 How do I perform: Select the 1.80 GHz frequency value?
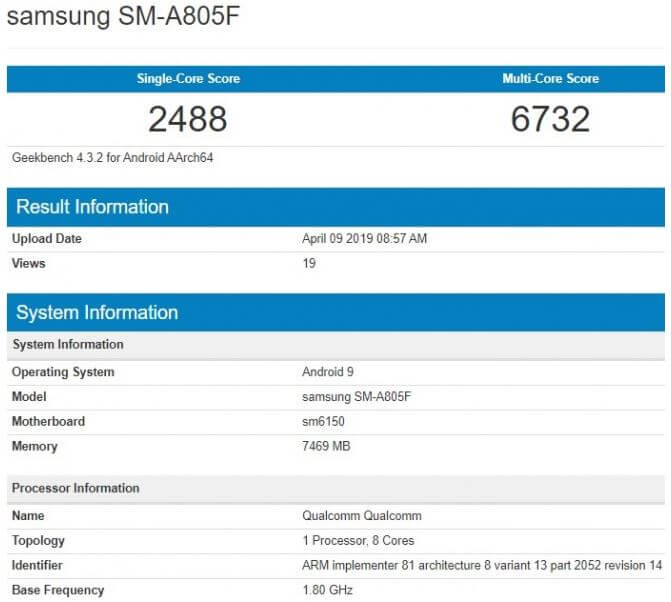[328, 590]
